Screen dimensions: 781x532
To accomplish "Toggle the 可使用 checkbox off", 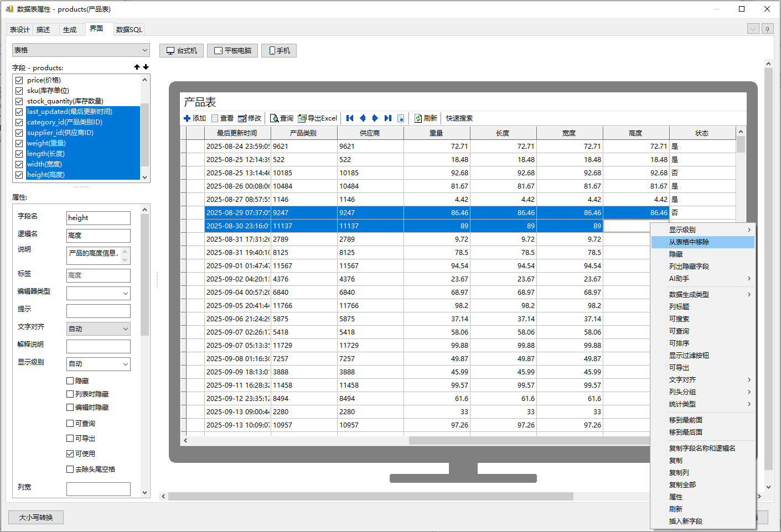I will click(70, 453).
